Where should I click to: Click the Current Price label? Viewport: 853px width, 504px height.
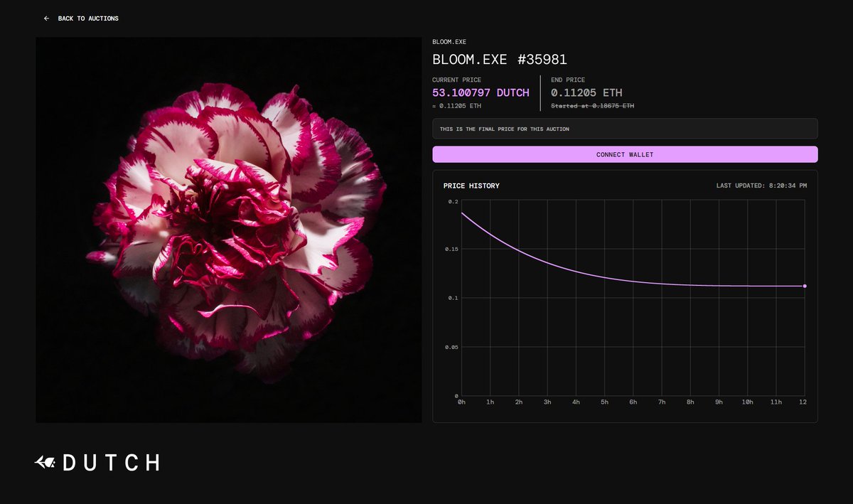pos(455,80)
